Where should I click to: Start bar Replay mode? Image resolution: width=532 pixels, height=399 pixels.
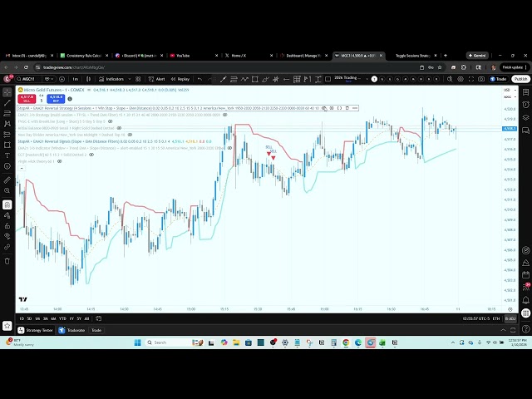point(180,79)
